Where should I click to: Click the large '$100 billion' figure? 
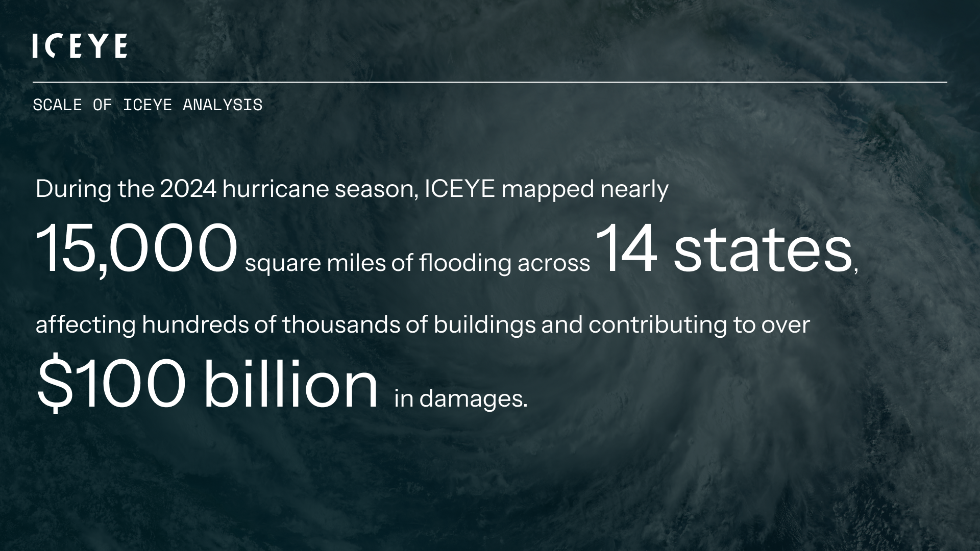click(x=207, y=384)
